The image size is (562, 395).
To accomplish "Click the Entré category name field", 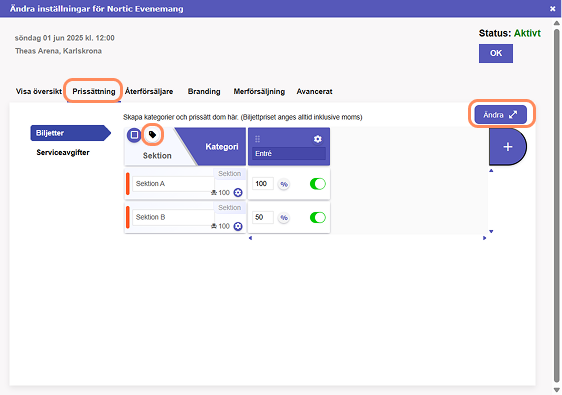I will click(289, 153).
